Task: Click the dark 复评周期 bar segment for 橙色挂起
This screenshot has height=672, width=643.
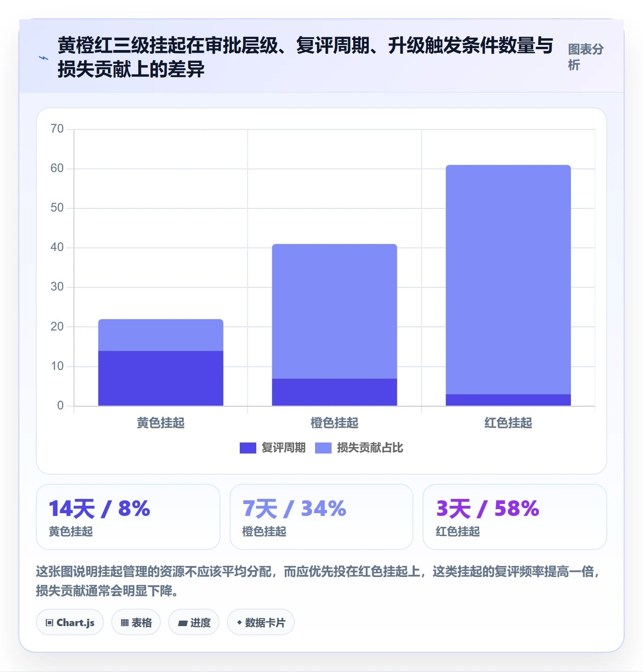Action: click(334, 392)
